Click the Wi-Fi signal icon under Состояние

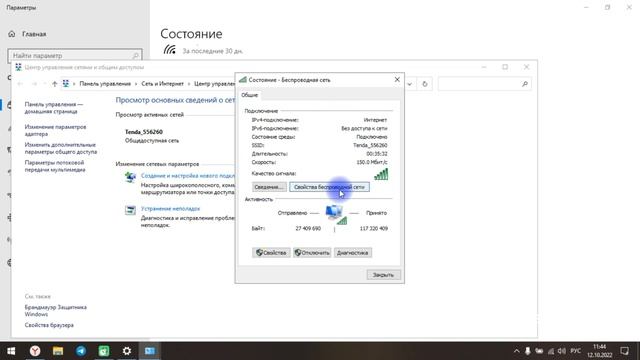tap(169, 50)
